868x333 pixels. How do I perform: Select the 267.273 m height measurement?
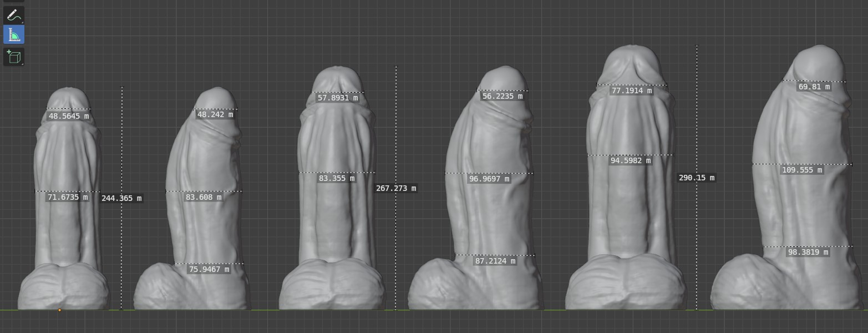tap(396, 188)
